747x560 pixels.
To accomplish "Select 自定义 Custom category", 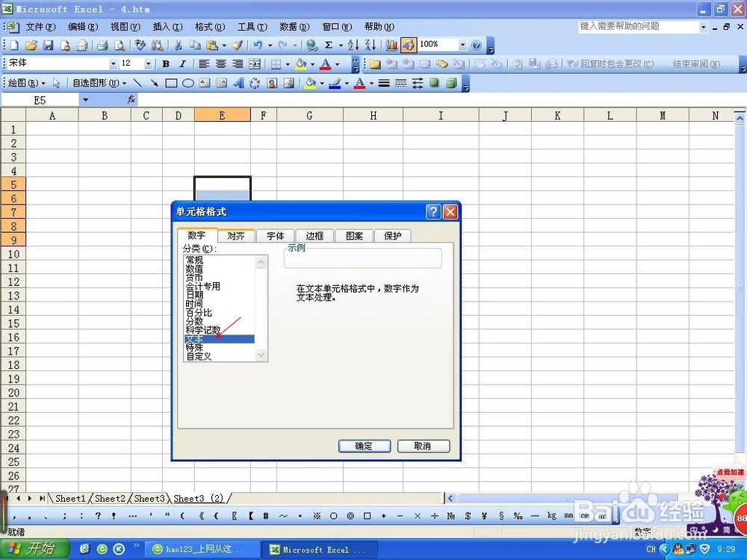I will tap(199, 355).
